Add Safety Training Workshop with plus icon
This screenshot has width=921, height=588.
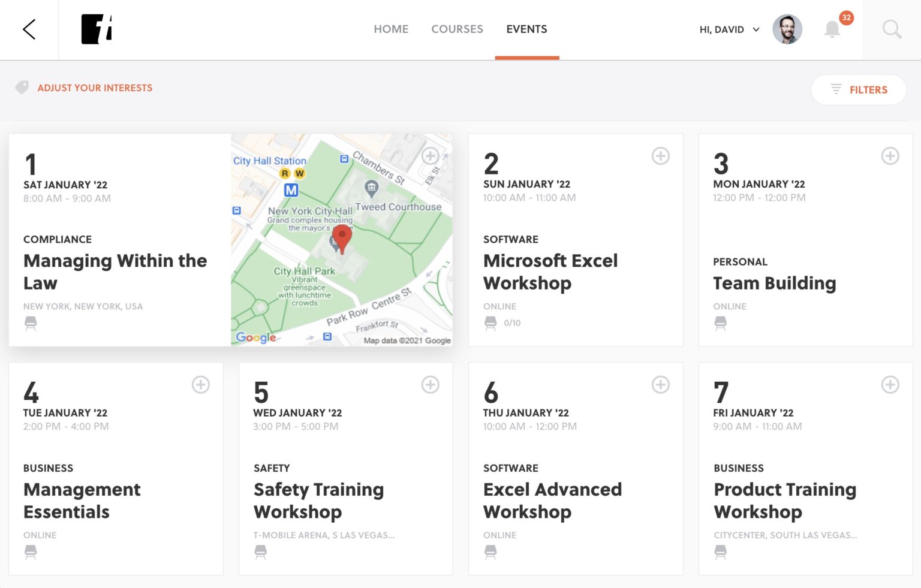pos(430,385)
